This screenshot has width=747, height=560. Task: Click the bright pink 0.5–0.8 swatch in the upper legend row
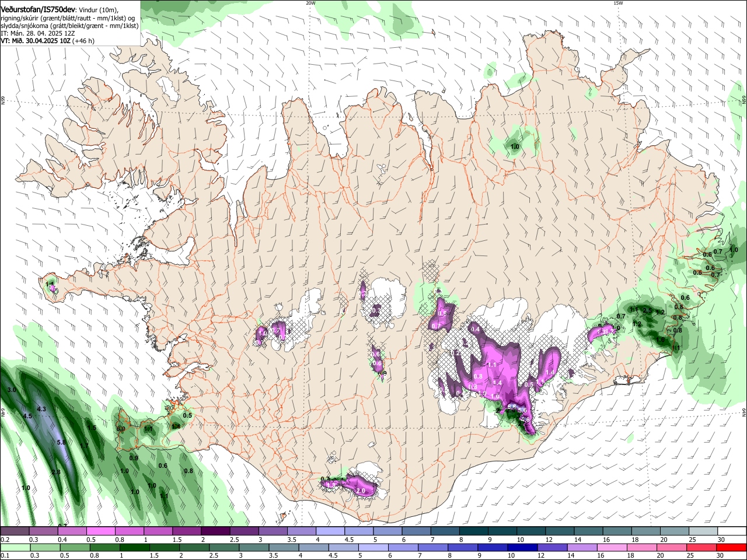pyautogui.click(x=101, y=531)
